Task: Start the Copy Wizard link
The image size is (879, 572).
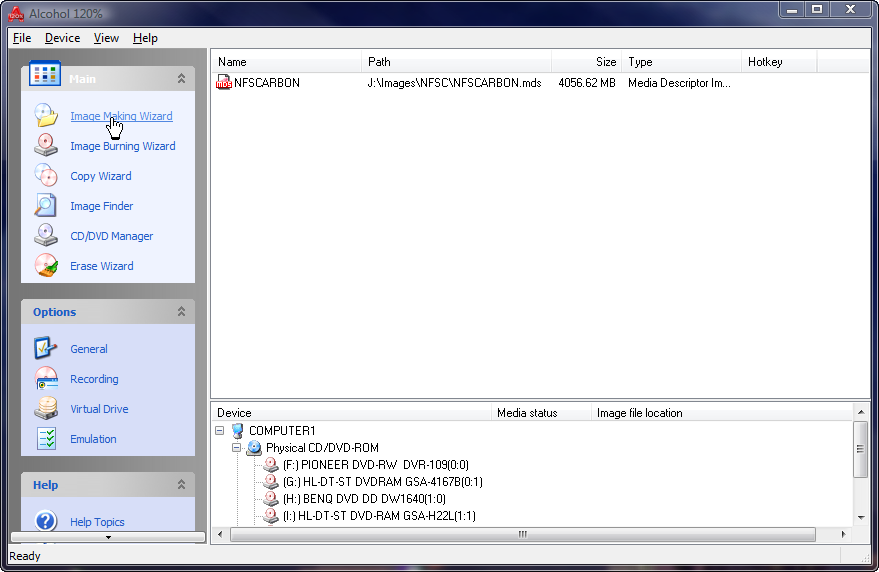Action: 101,176
